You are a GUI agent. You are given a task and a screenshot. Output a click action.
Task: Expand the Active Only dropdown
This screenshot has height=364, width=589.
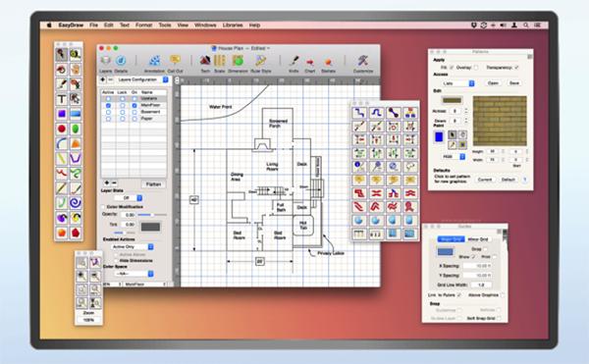133,246
